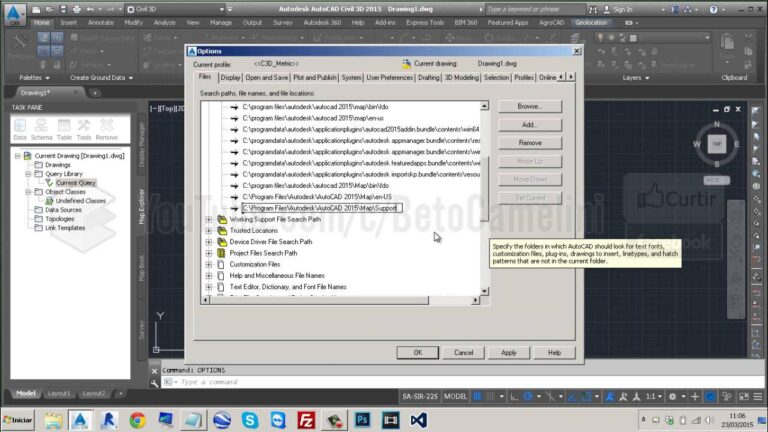Expand Help and Miscellaneous File Names node
The image size is (768, 432).
(x=209, y=276)
